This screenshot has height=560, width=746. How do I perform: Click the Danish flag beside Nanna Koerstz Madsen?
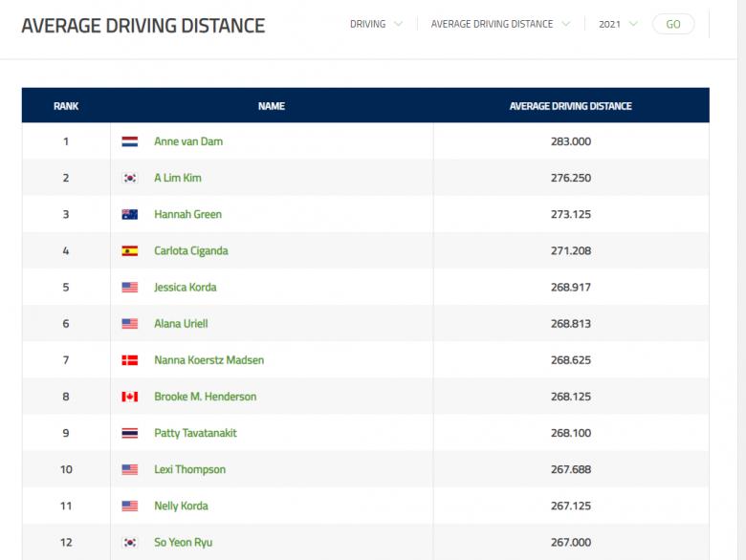(x=130, y=360)
